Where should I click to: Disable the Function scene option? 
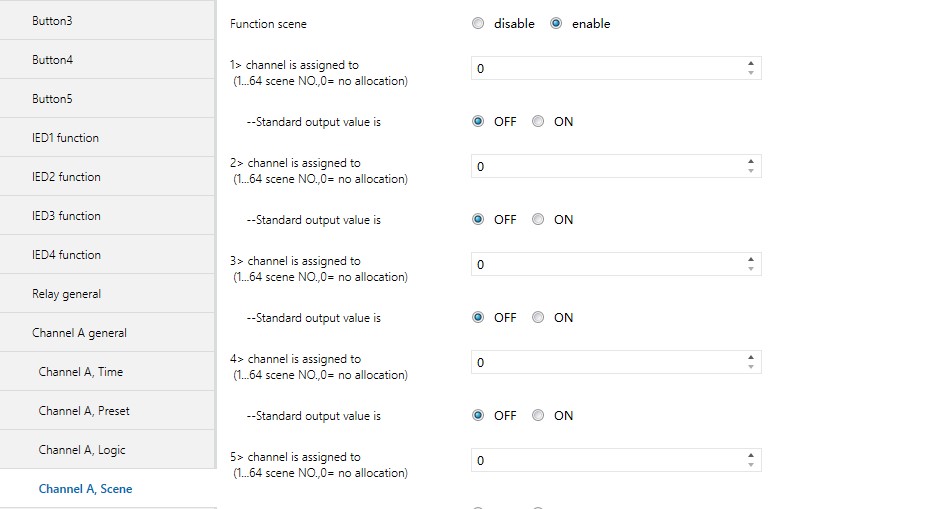pos(478,23)
